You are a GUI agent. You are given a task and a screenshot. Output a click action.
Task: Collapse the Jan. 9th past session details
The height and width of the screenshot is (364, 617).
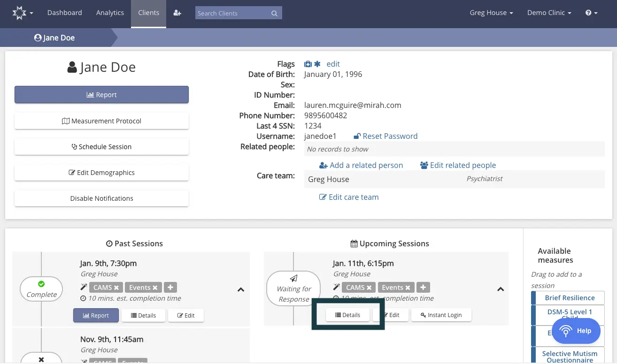pos(241,289)
